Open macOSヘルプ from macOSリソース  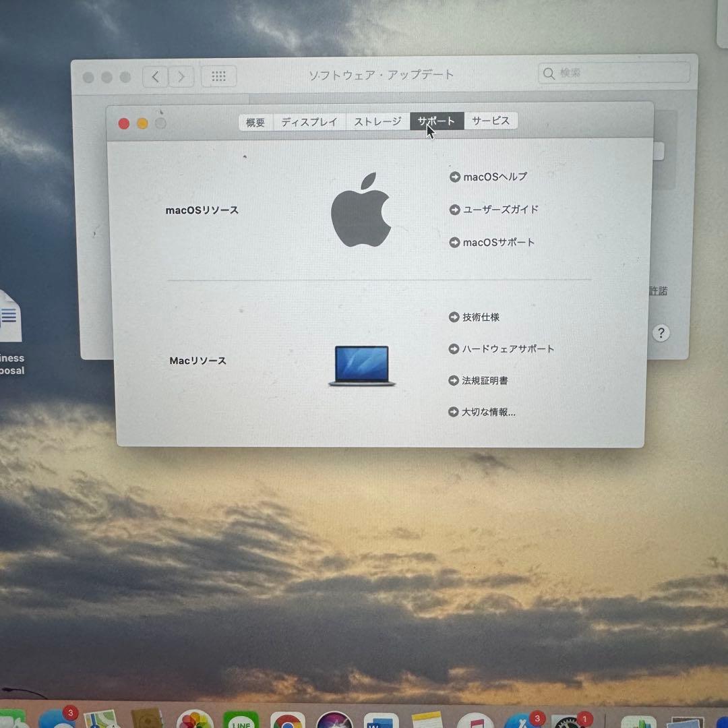coord(489,177)
